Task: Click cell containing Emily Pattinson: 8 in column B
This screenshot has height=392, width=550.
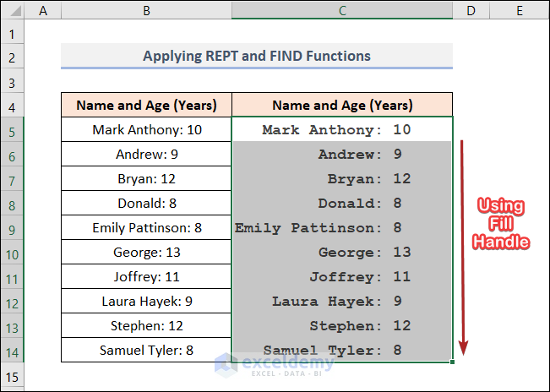Action: tap(147, 228)
